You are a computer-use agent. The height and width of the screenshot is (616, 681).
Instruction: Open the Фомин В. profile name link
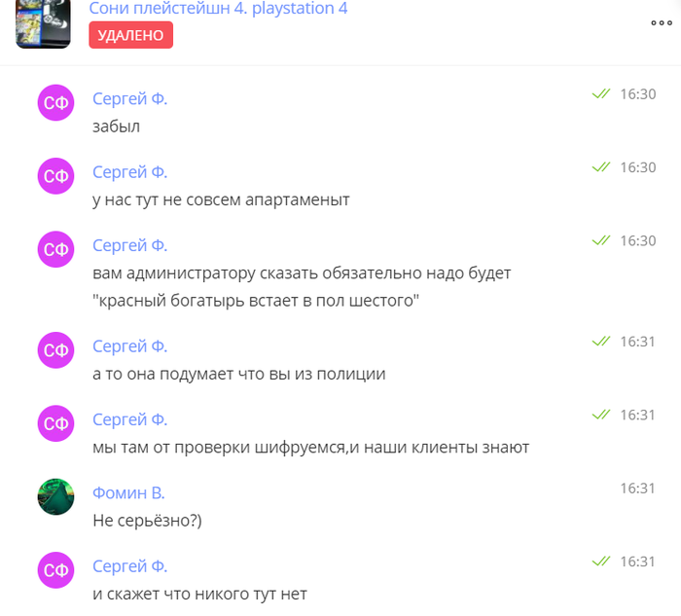tap(128, 493)
